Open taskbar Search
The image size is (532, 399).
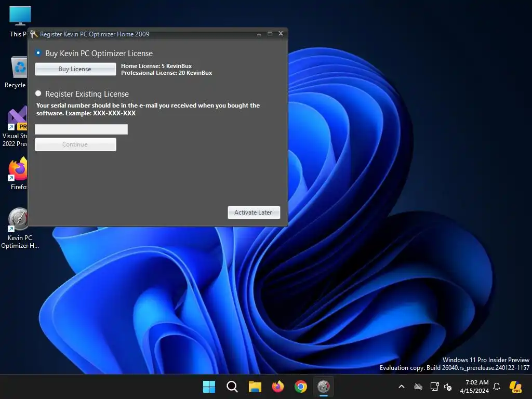click(x=232, y=387)
